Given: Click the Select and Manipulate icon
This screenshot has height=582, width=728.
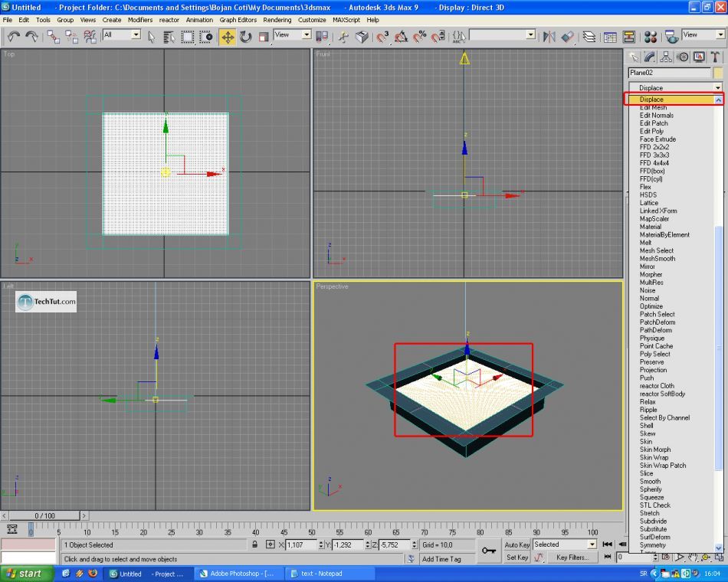Looking at the screenshot, I should [x=343, y=37].
